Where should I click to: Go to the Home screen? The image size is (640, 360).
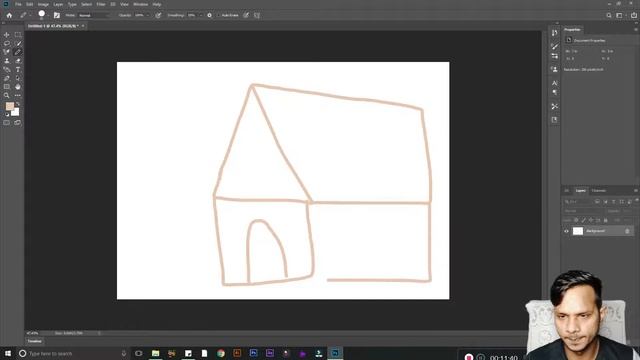9,16
